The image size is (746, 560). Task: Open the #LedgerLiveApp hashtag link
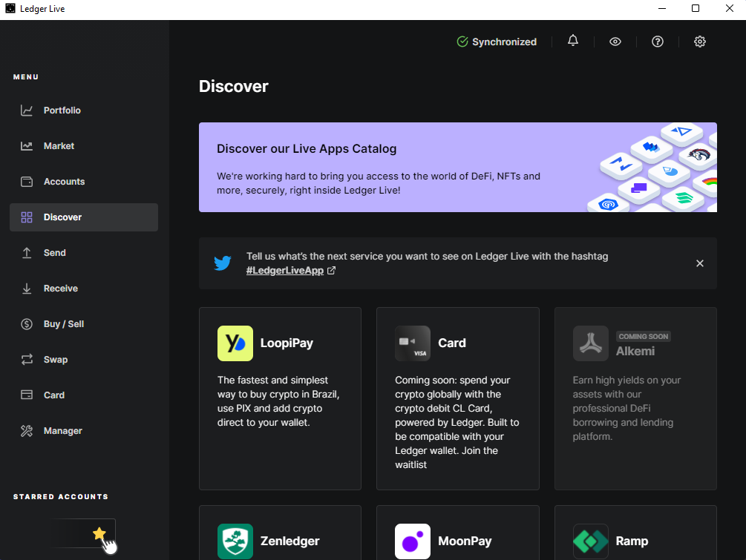(x=285, y=271)
